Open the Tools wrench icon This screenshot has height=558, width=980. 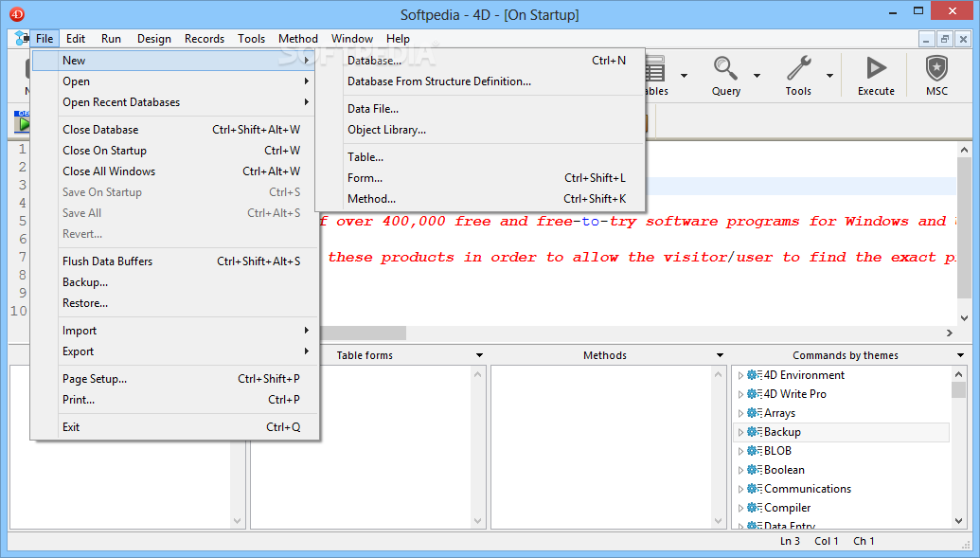coord(798,68)
